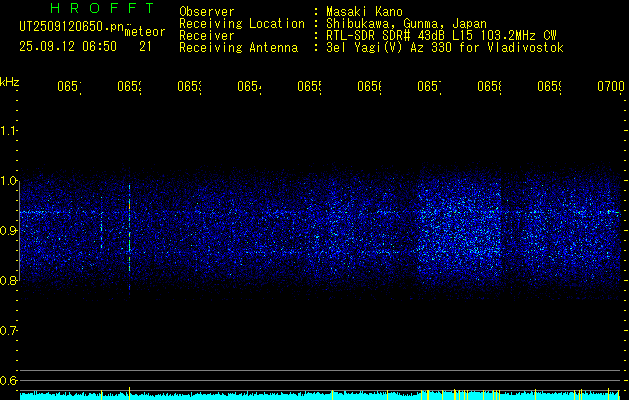Click the 'meteor' label
The image size is (629, 400).
coord(145,32)
